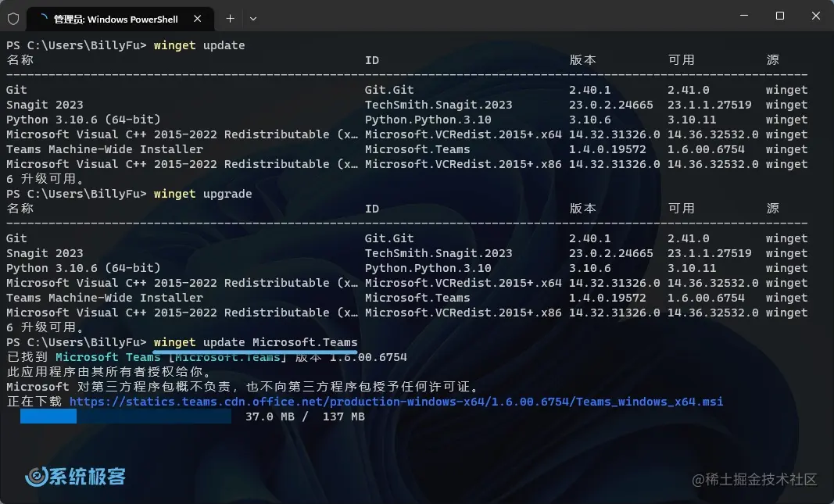Close the Windows PowerShell tab
834x504 pixels.
[x=197, y=19]
